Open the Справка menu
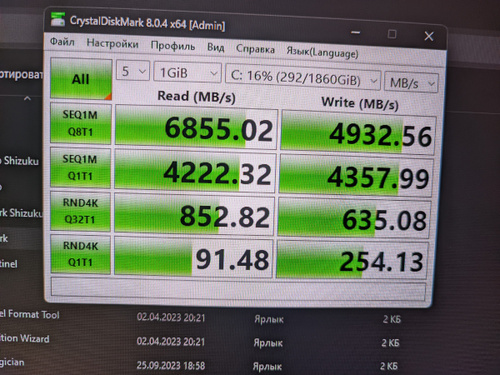The image size is (500, 375). (x=255, y=49)
